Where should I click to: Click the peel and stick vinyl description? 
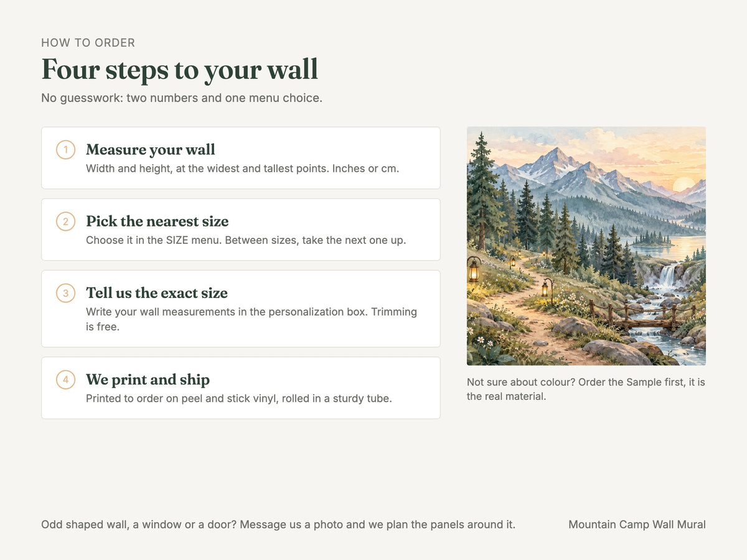click(x=239, y=398)
